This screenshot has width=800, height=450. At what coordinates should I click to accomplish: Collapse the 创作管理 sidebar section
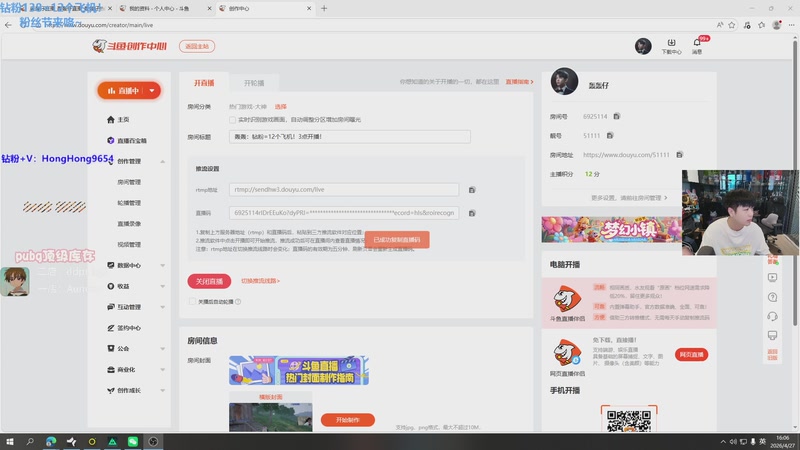(x=162, y=161)
